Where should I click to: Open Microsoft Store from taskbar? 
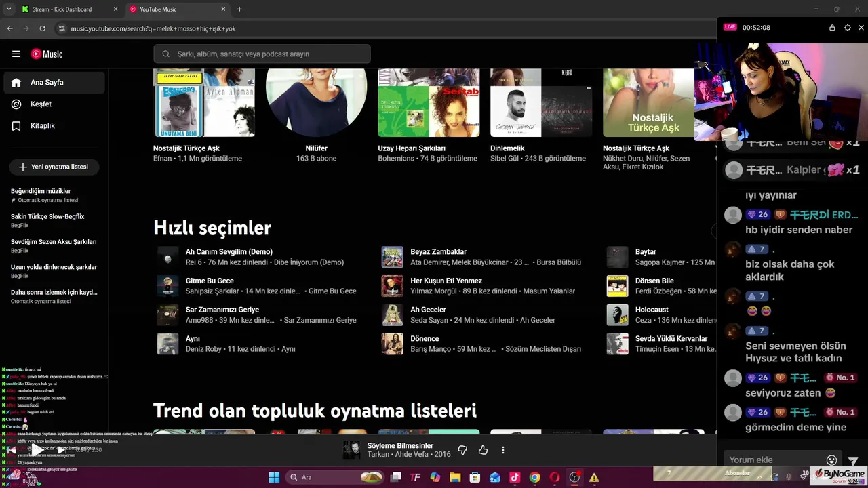tap(475, 477)
